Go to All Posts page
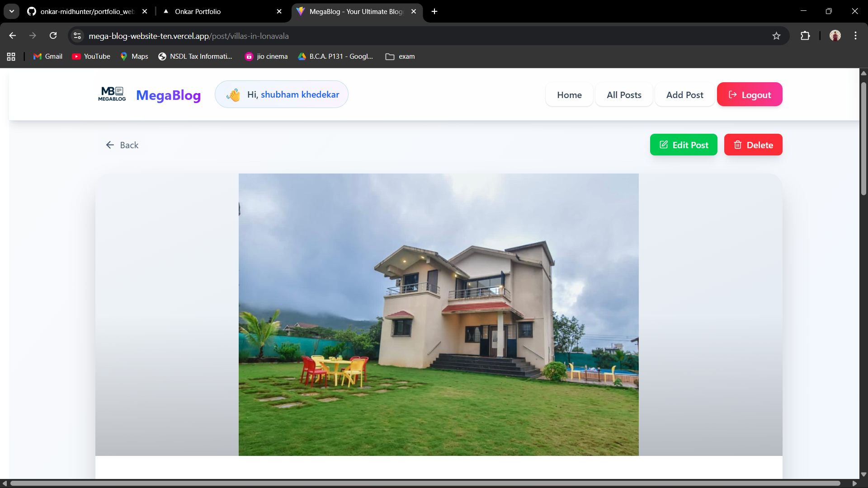 (x=624, y=95)
